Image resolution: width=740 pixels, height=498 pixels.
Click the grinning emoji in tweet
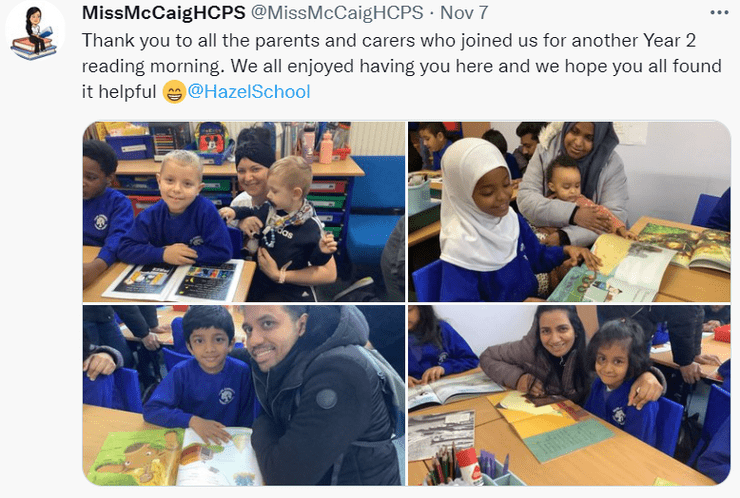(174, 92)
